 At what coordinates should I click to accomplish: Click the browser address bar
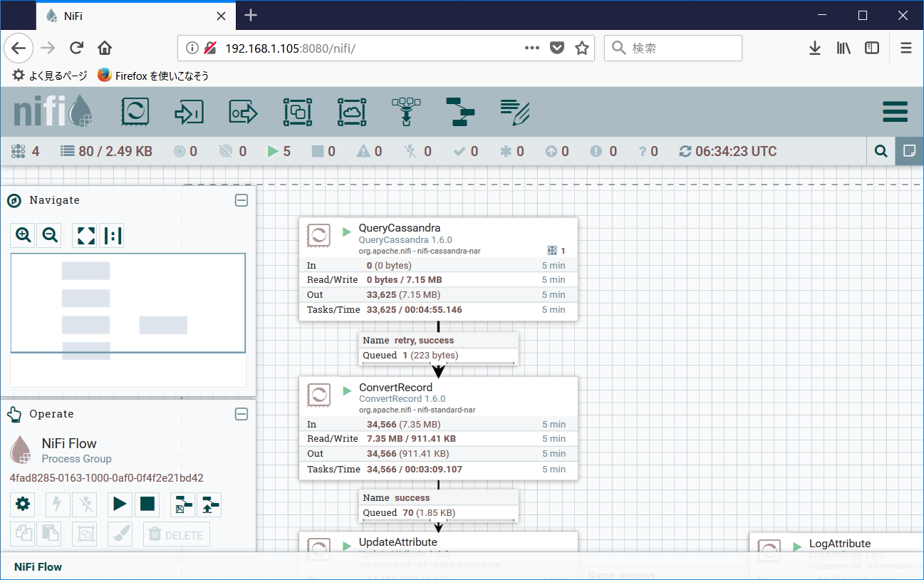[x=356, y=48]
